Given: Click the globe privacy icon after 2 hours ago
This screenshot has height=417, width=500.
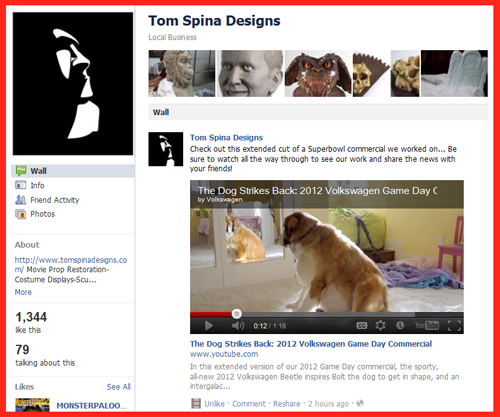Looking at the screenshot, I should 360,403.
